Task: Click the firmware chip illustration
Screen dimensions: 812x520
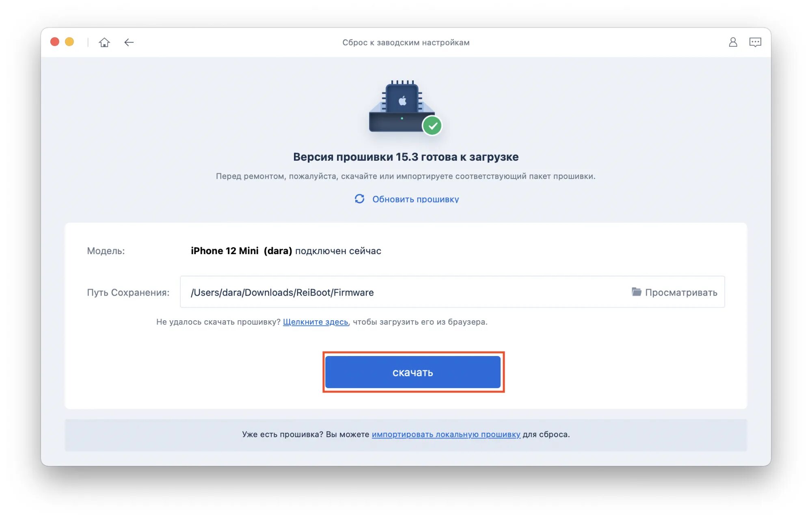Action: (405, 107)
